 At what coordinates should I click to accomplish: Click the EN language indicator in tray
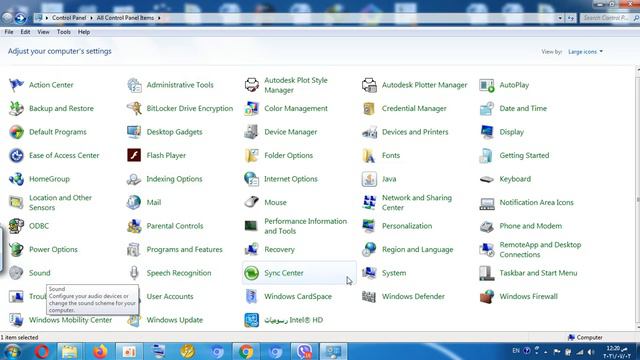516,351
